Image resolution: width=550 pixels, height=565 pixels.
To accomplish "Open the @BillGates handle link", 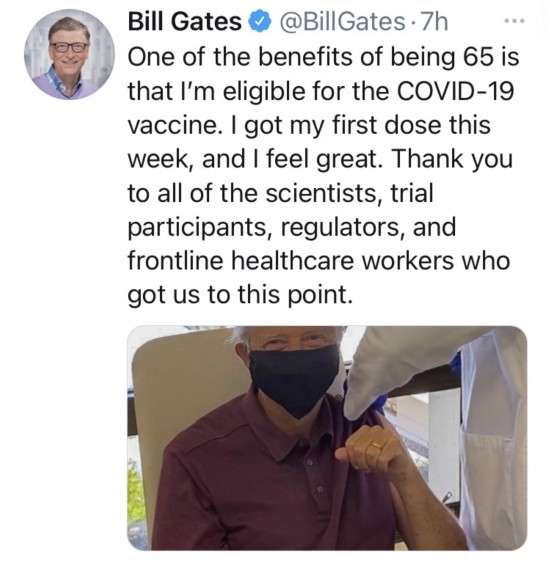I will click(x=339, y=22).
